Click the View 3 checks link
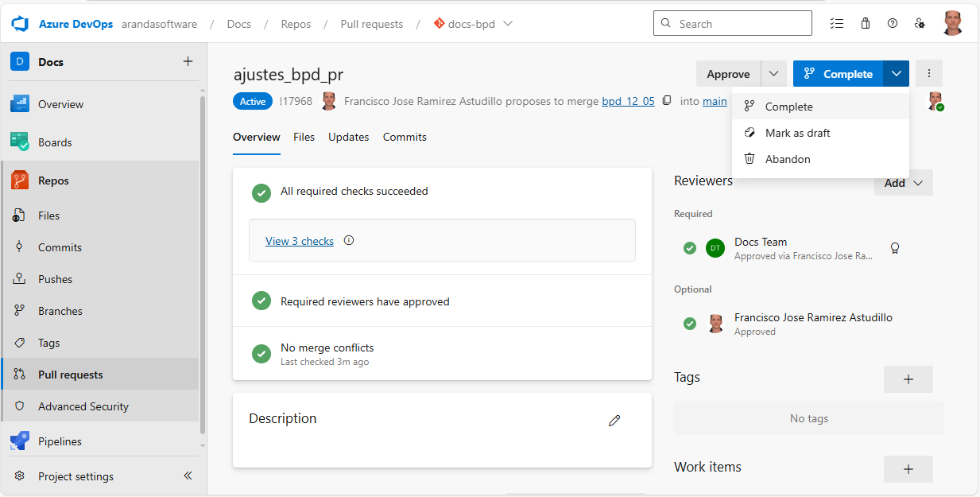This screenshot has width=980, height=497. (x=300, y=241)
